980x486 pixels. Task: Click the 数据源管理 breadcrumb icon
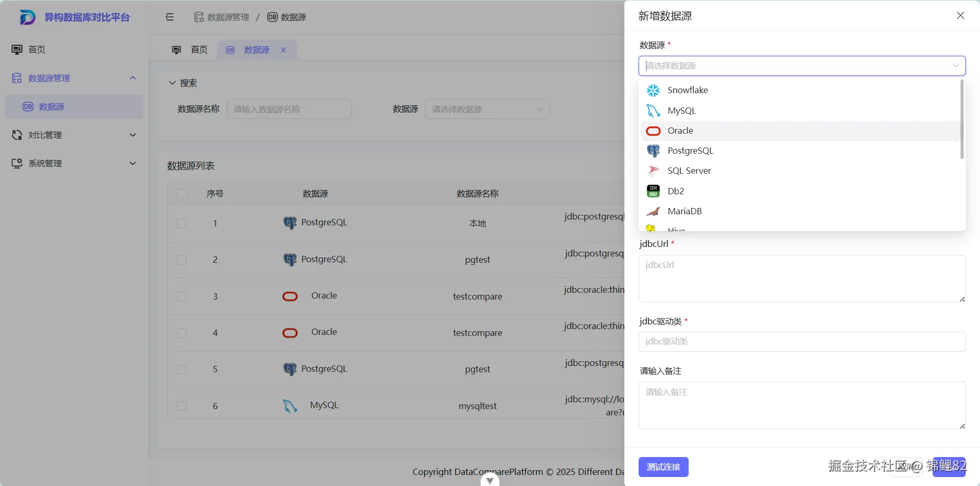pos(199,17)
